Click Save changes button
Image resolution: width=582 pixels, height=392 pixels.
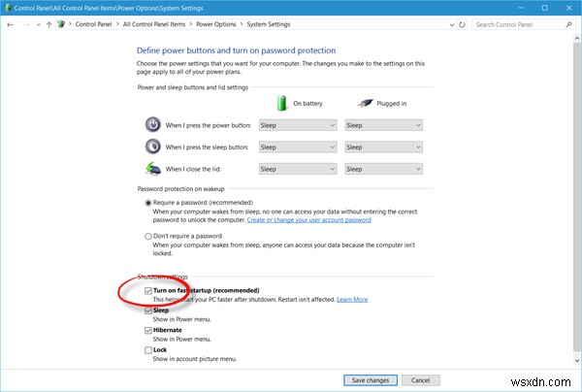[x=371, y=380]
